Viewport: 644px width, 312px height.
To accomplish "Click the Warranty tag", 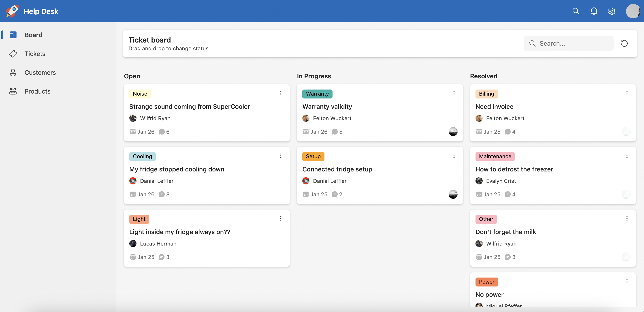I will coord(317,94).
